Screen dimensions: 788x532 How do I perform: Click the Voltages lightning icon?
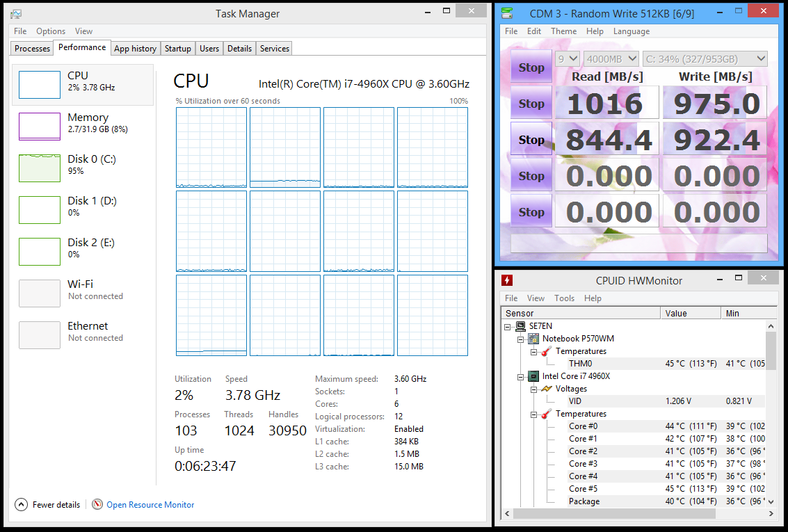click(x=546, y=389)
